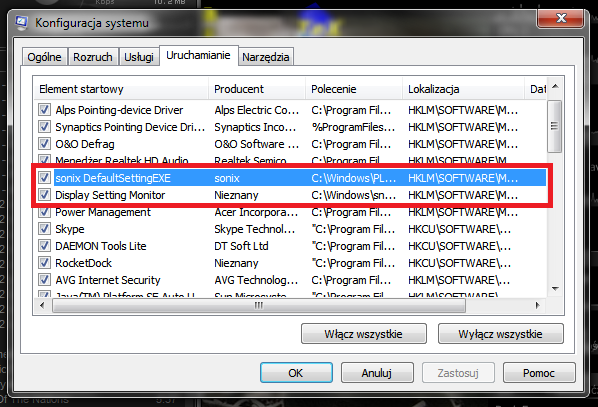Toggle Display Setting Monitor checkbox
598x407 pixels.
click(44, 195)
